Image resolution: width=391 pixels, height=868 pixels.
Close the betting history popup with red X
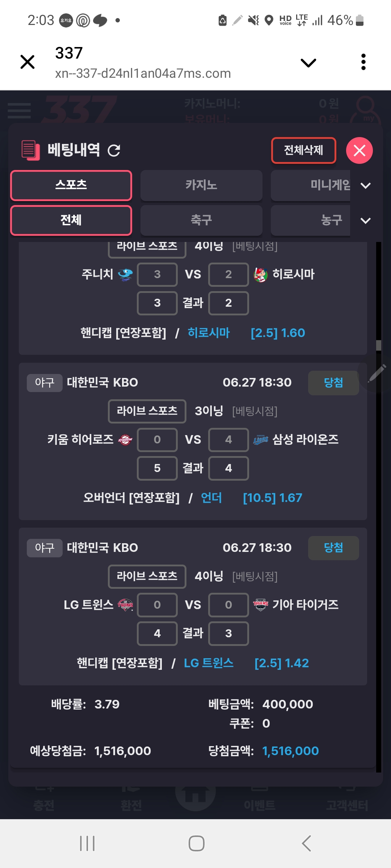coord(359,150)
